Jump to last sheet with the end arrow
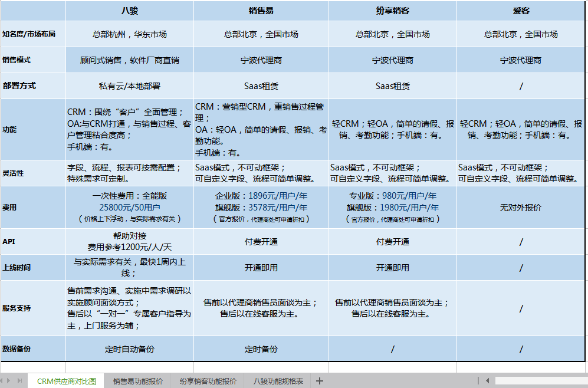Image resolution: width=588 pixels, height=388 pixels. [20, 381]
